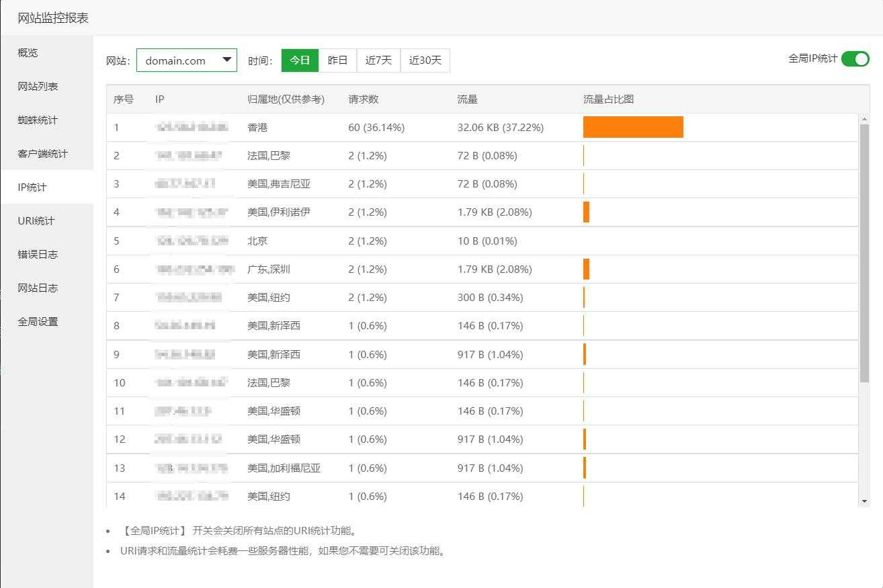Image resolution: width=883 pixels, height=588 pixels.
Task: Click row number 14 cell
Action: [x=120, y=496]
